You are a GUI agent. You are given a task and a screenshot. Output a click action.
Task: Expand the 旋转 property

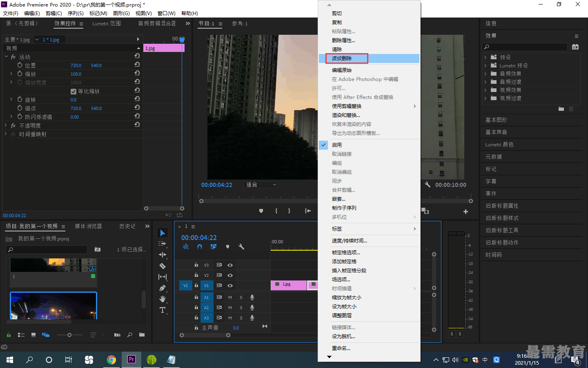pyautogui.click(x=11, y=99)
